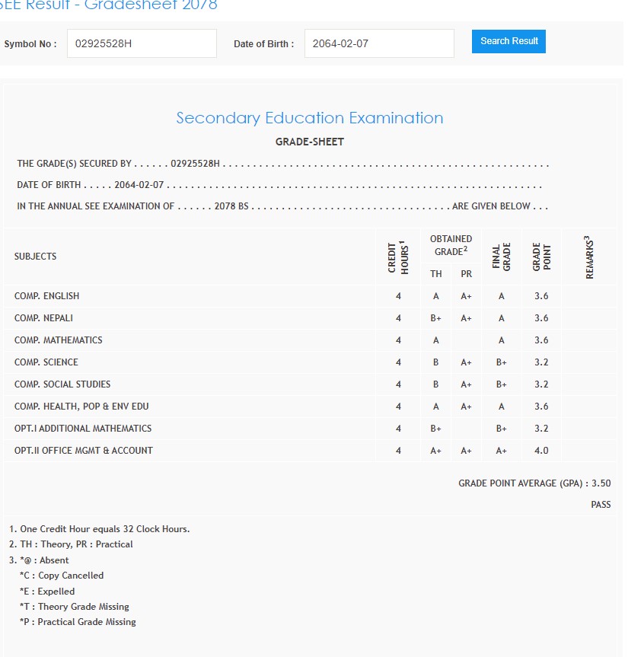
Task: Select the OPT.II OFFICE MGMT & ACCOUNT row
Action: click(x=84, y=451)
